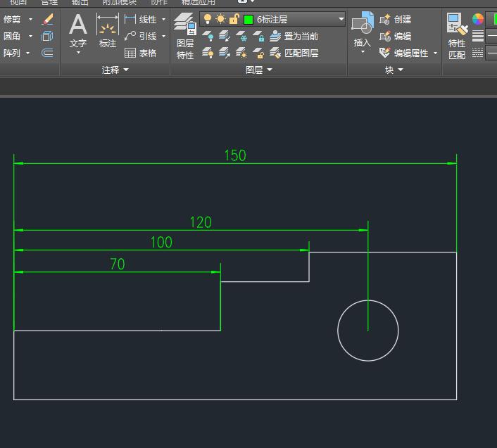Click 创建 create block icon
This screenshot has height=448, width=497.
coord(385,19)
